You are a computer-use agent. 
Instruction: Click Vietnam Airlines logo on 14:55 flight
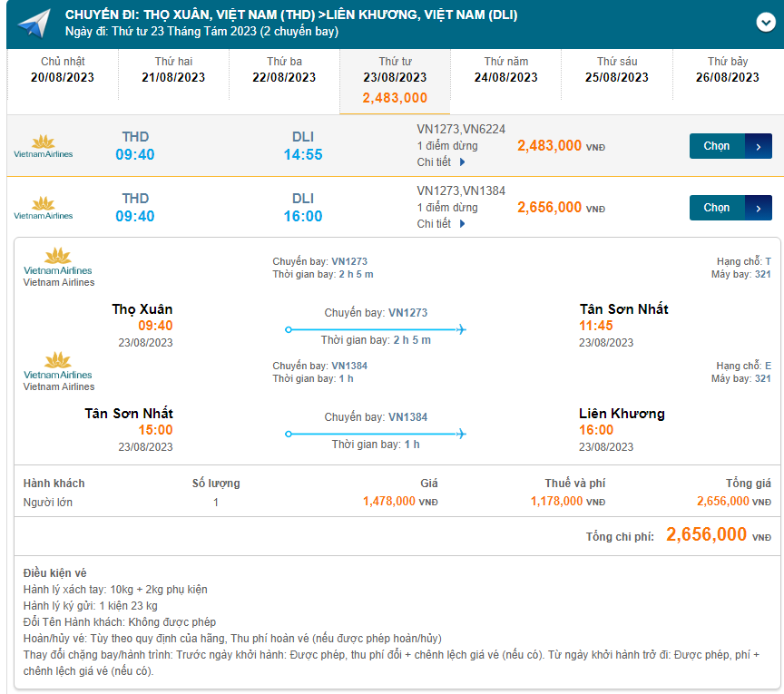pos(44,146)
